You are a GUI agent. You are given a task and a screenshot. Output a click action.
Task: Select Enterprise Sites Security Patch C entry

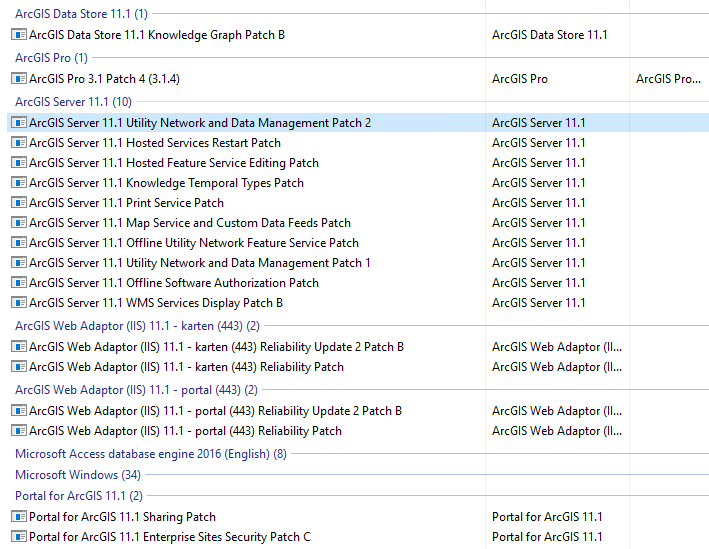(x=170, y=536)
